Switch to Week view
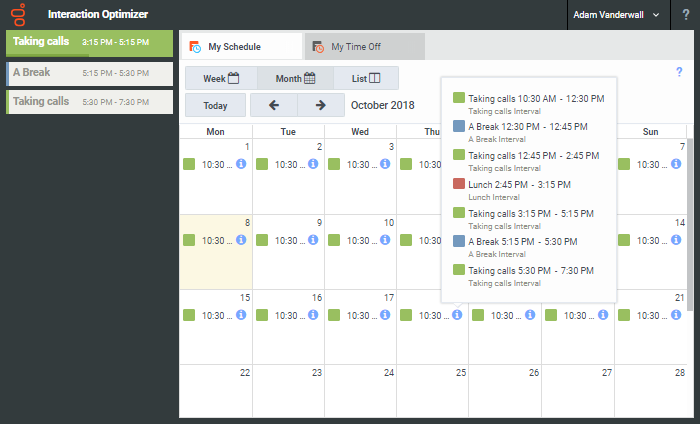Image resolution: width=700 pixels, height=424 pixels. tap(221, 78)
